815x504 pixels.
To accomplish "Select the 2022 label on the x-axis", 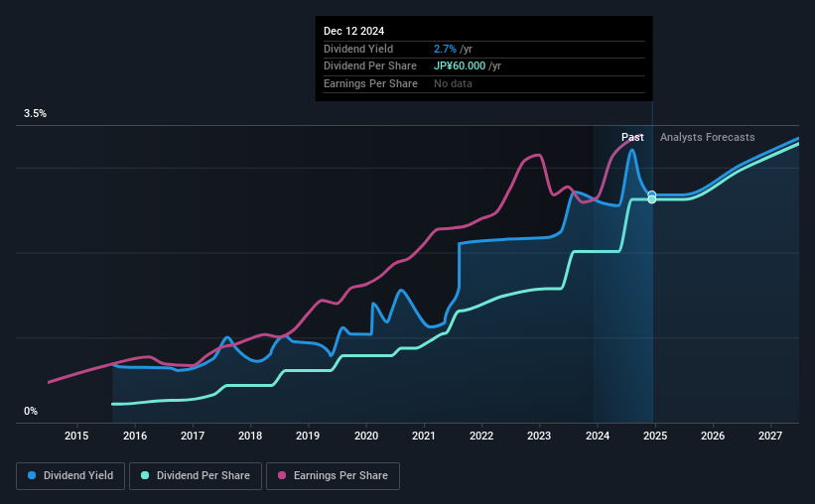I will pos(481,436).
